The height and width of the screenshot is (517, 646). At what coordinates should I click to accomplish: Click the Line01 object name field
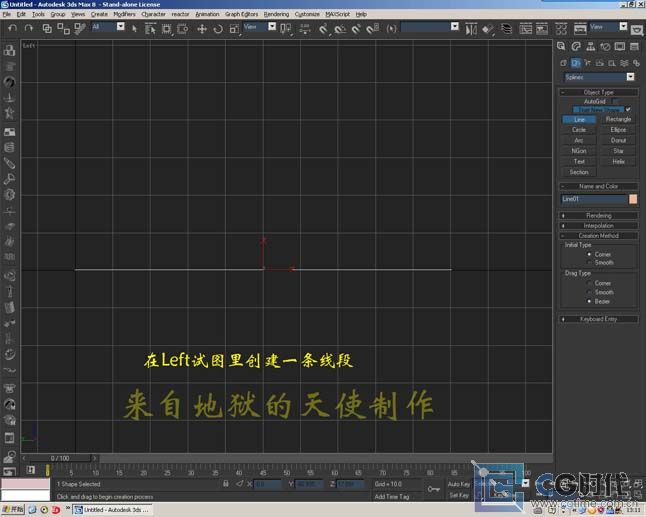pos(593,199)
